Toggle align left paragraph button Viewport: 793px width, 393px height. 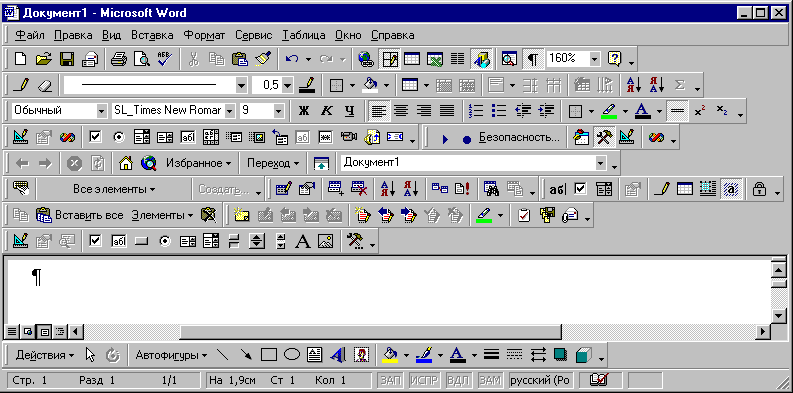pyautogui.click(x=378, y=111)
